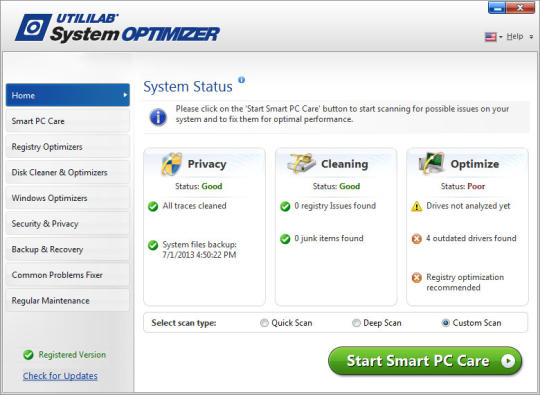The width and height of the screenshot is (540, 395).
Task: Click the Start Smart PC Care button
Action: point(425,361)
